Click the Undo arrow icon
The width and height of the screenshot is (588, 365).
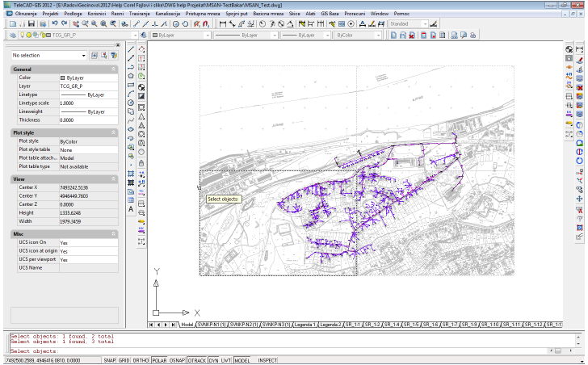tap(53, 24)
